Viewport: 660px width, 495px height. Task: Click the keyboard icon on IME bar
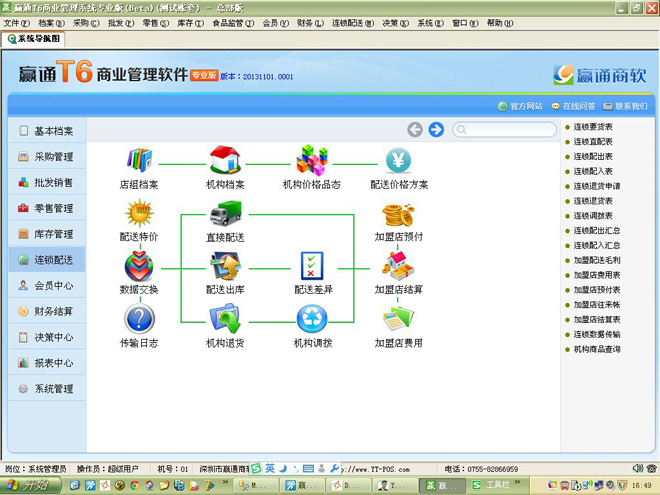tap(308, 468)
